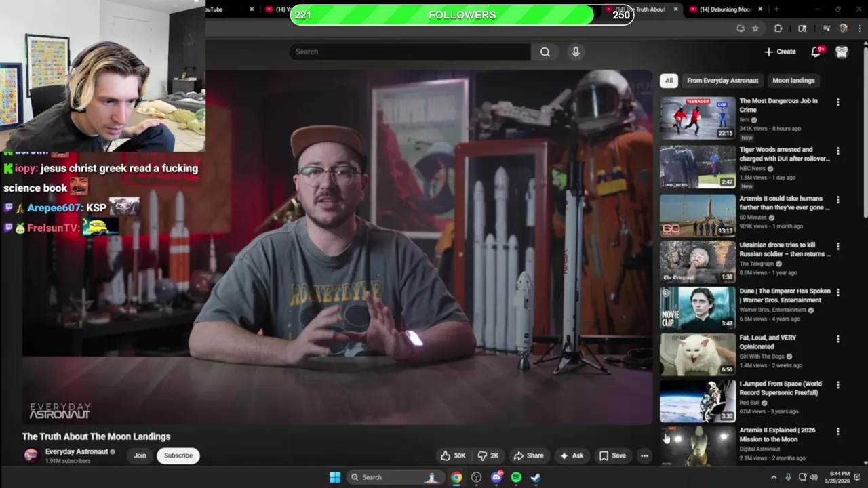Open The Most Dangerous Job in Crime thumbnail
The height and width of the screenshot is (488, 868).
pyautogui.click(x=698, y=118)
